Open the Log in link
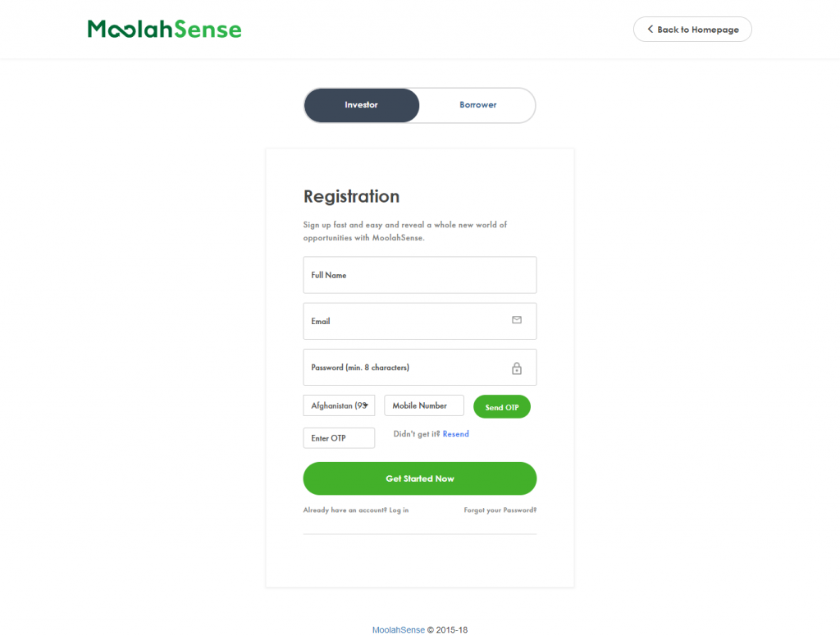 (x=399, y=510)
